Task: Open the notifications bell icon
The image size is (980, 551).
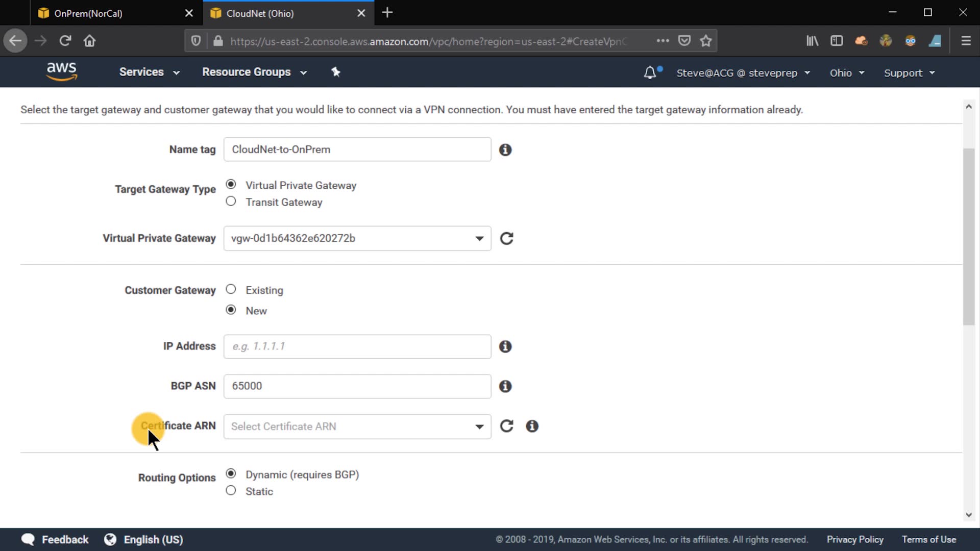Action: 649,72
